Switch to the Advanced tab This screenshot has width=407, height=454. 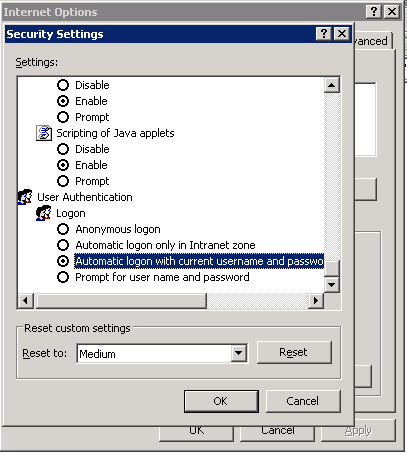(x=373, y=41)
